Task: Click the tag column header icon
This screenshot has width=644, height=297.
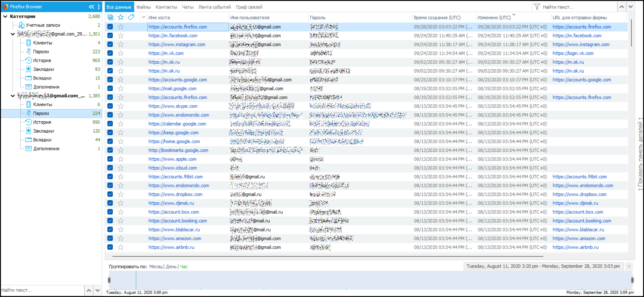Action: (131, 17)
